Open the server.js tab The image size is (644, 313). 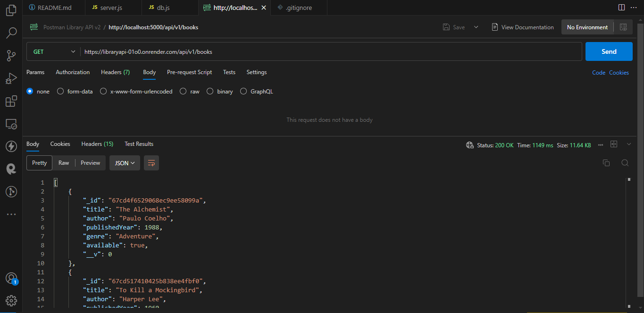[113, 8]
